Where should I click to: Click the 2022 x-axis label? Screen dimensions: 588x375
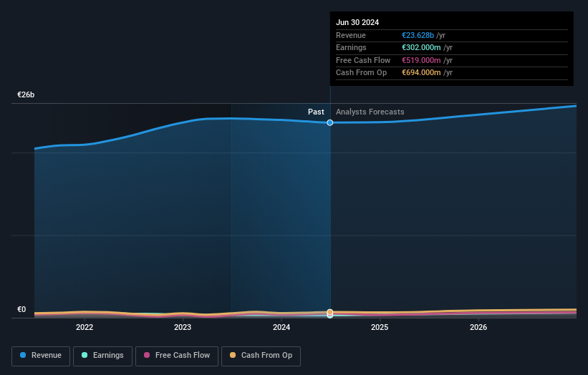click(x=85, y=327)
